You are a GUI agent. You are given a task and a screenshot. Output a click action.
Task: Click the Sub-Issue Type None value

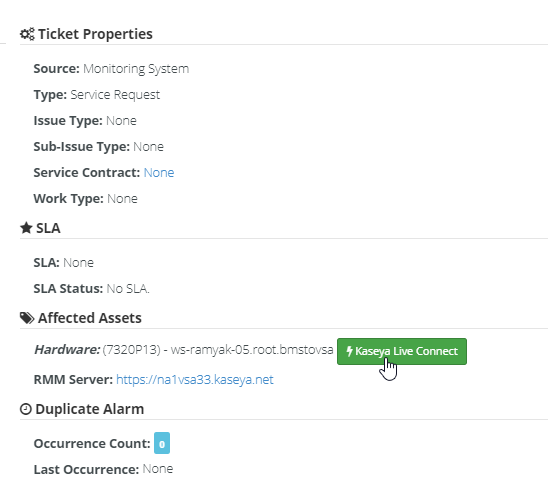point(149,147)
